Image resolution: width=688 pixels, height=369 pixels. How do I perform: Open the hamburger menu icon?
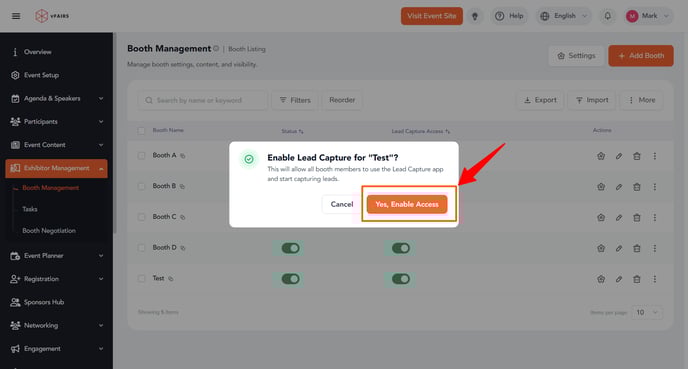click(16, 16)
